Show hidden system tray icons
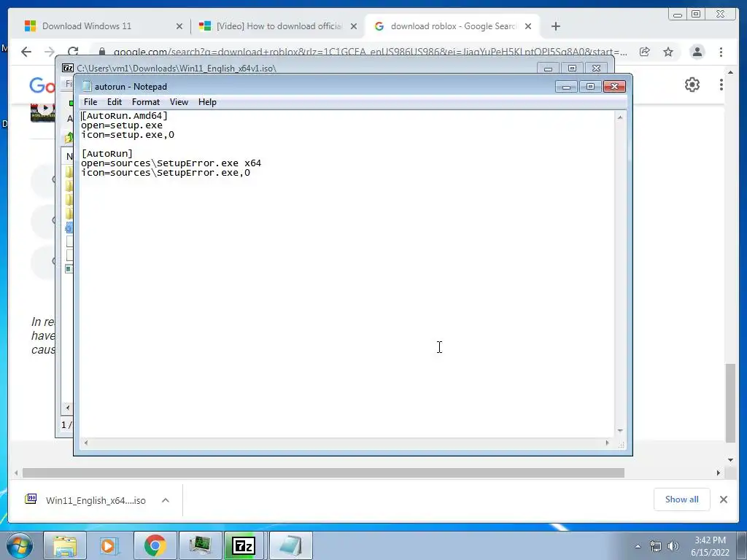Screen dimensions: 747x560 (x=638, y=546)
